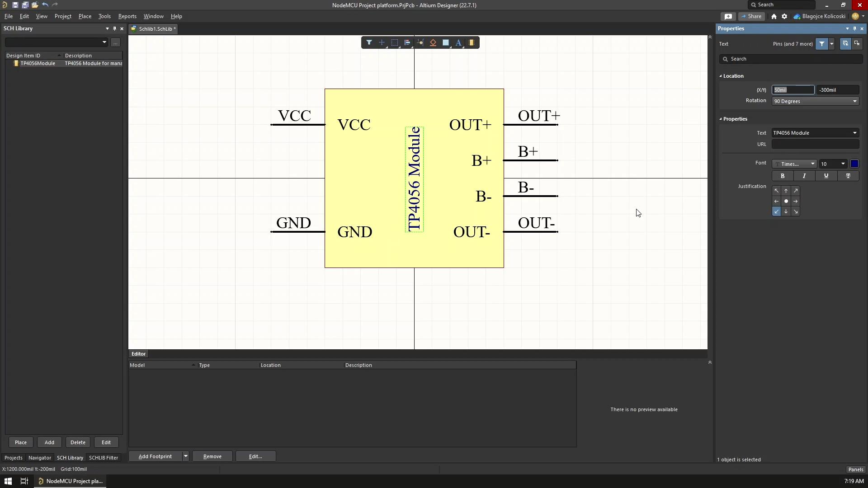Viewport: 868px width, 488px height.
Task: Toggle Italic font style
Action: (x=804, y=176)
